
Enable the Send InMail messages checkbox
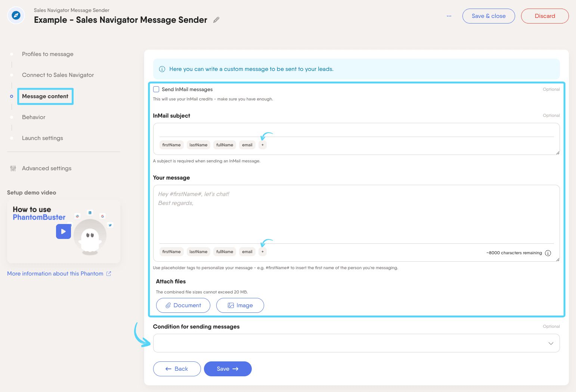(156, 89)
